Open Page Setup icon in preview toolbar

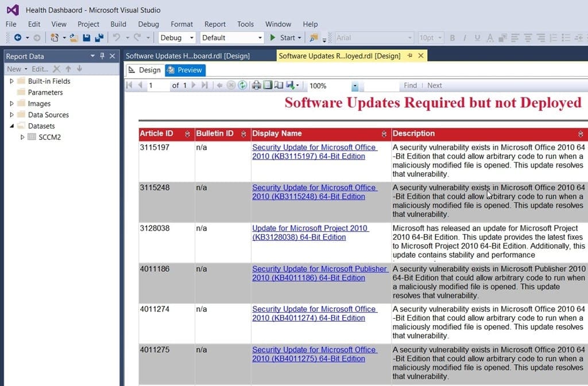pyautogui.click(x=278, y=85)
